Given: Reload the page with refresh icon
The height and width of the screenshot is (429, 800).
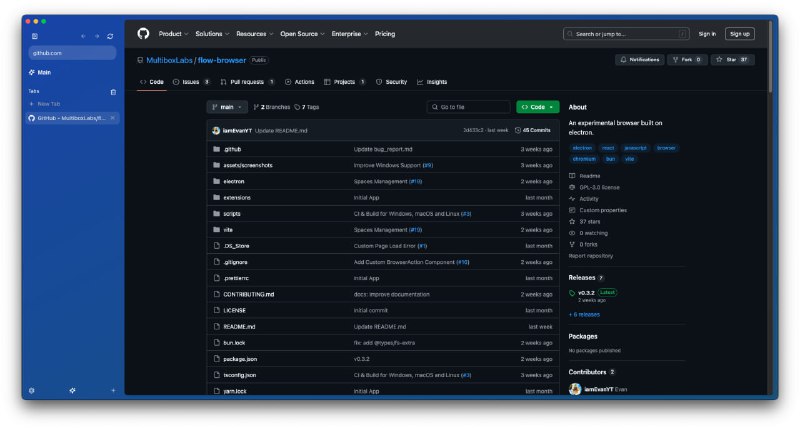Looking at the screenshot, I should coord(110,36).
